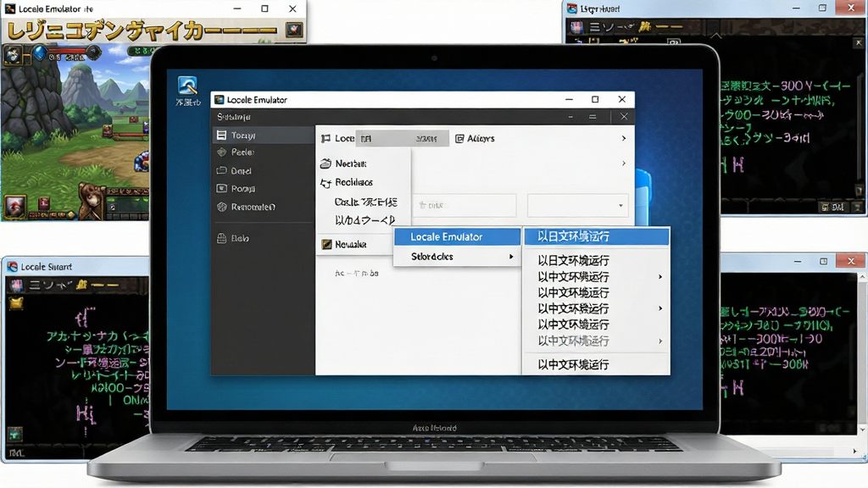This screenshot has height=488, width=868.
Task: Click the red item icon beside the skill icon
Action: click(44, 203)
